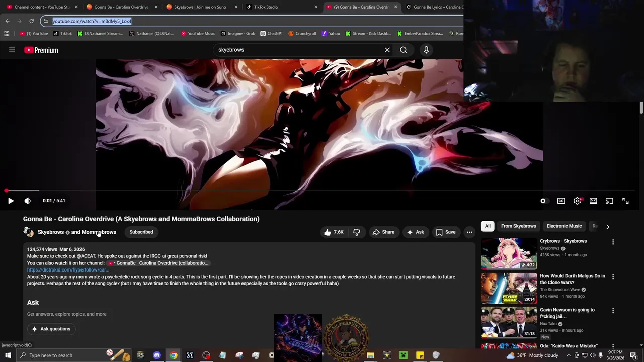Start voice search with microphone
Screen dimensions: 644x362
pos(426,50)
